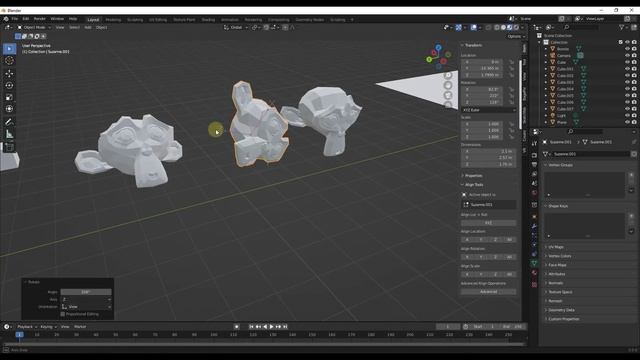
Task: Click the viewport pan hand gizmo
Action: pyautogui.click(x=448, y=85)
